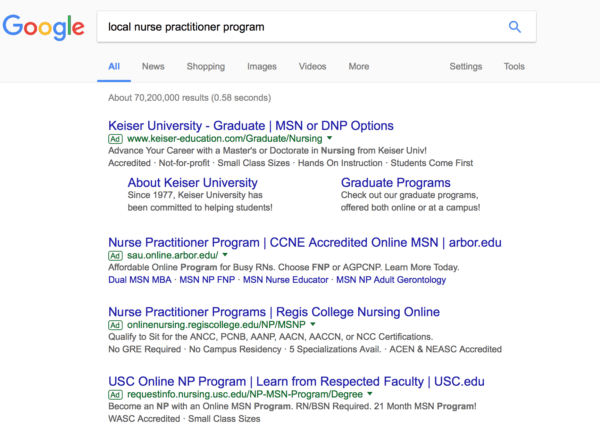Open search Settings
The height and width of the screenshot is (426, 600).
(466, 67)
